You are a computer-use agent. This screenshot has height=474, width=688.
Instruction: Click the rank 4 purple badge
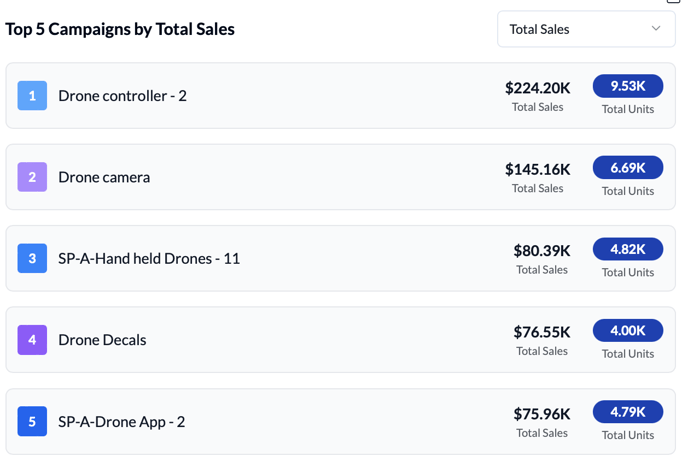point(32,340)
